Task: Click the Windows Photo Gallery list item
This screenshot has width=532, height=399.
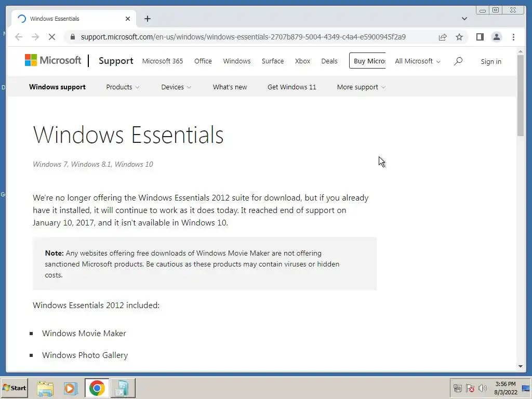Action: [85, 355]
